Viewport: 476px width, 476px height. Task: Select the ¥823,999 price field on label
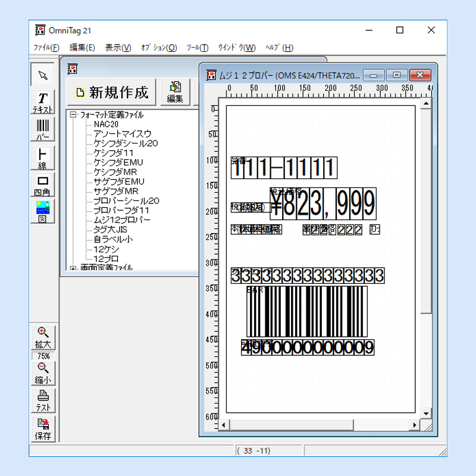323,203
